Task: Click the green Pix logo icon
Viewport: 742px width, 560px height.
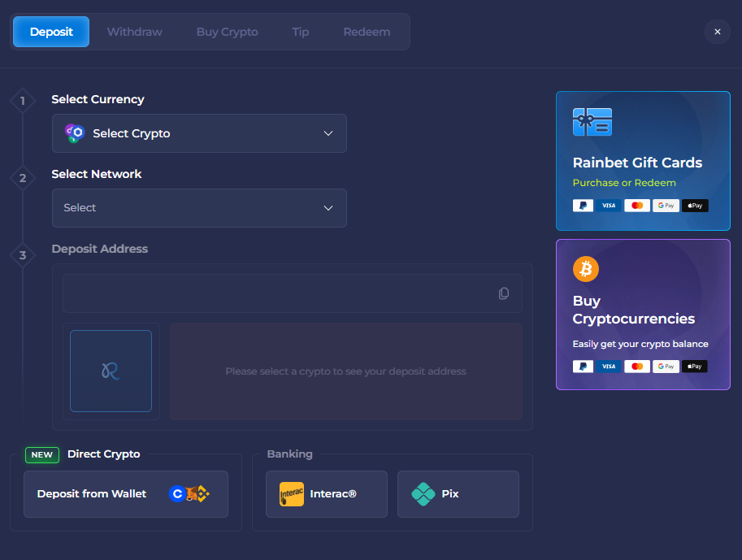Action: tap(423, 494)
